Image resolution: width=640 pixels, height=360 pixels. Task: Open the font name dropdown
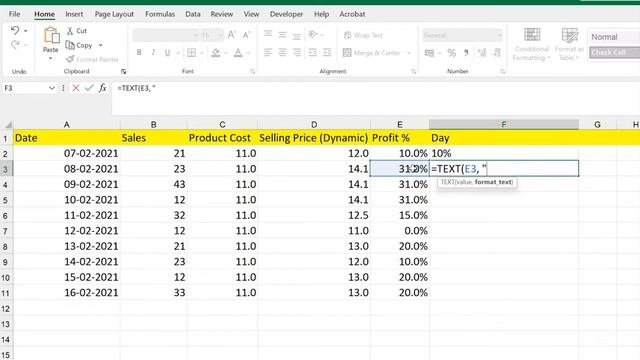196,36
